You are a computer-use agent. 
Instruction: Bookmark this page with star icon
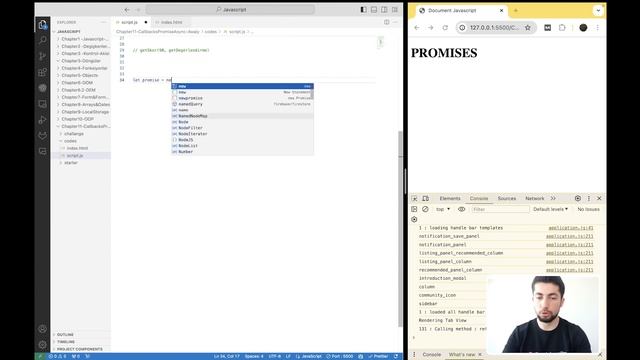point(528,28)
